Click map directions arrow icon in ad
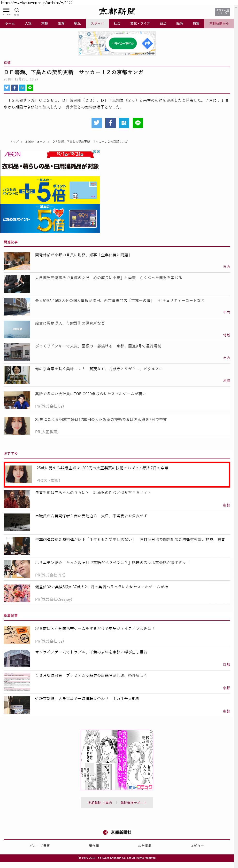238x868 pixels. click(x=147, y=43)
